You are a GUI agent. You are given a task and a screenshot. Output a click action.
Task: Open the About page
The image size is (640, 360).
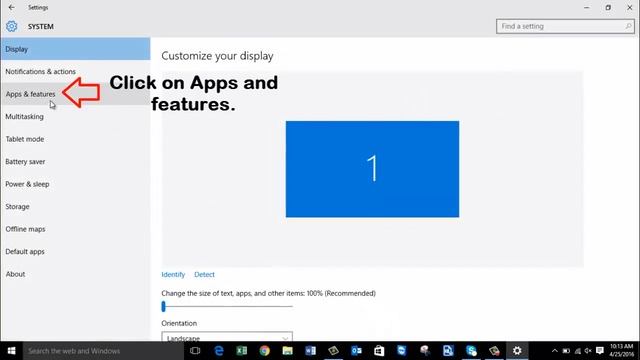pyautogui.click(x=76, y=274)
